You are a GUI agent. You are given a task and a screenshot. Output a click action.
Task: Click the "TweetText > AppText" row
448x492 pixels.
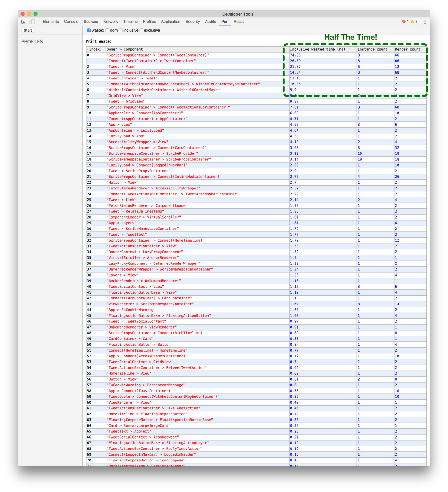256,431
